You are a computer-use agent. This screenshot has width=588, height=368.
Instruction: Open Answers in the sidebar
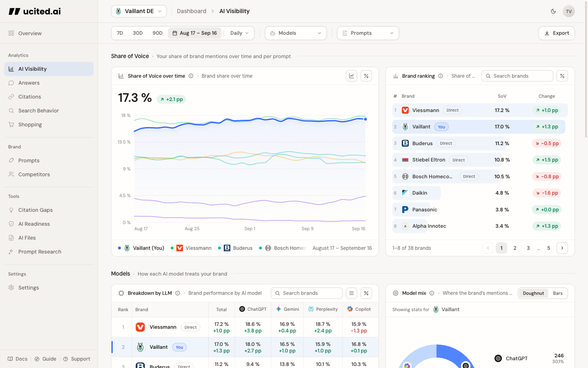[49, 83]
